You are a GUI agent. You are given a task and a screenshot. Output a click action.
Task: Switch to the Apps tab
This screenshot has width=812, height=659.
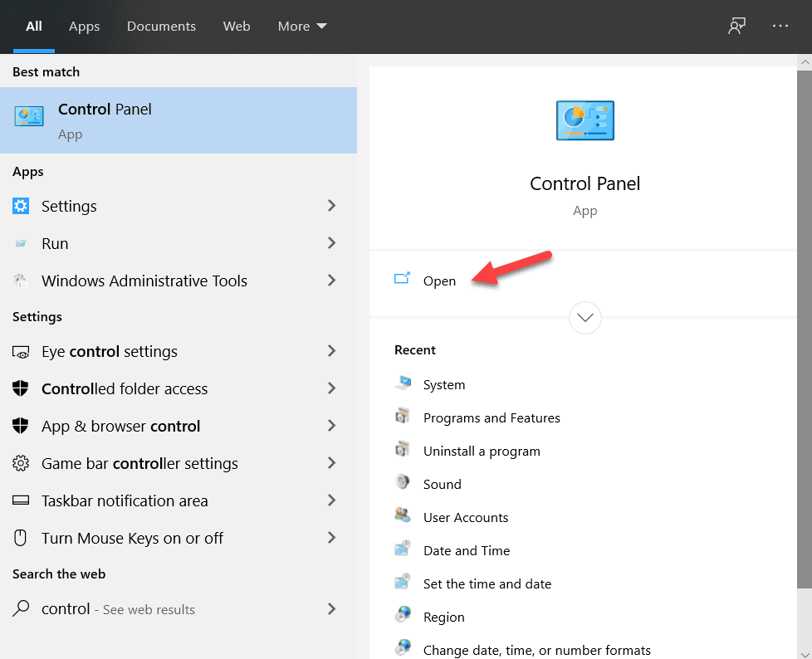(x=85, y=27)
